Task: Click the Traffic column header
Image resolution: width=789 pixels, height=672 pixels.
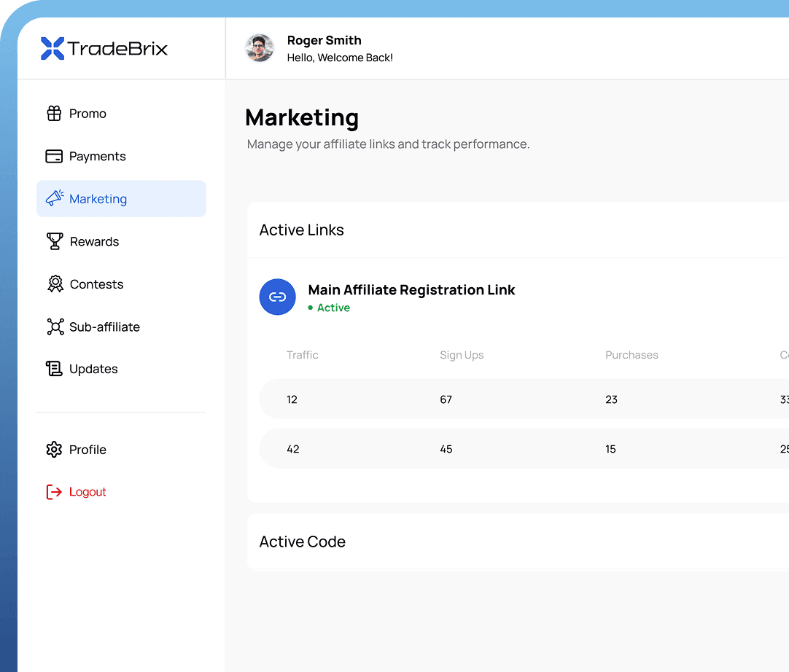Action: coord(303,355)
